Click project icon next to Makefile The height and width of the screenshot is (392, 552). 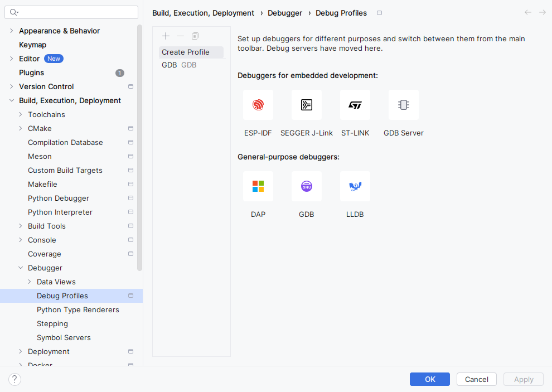click(x=130, y=184)
